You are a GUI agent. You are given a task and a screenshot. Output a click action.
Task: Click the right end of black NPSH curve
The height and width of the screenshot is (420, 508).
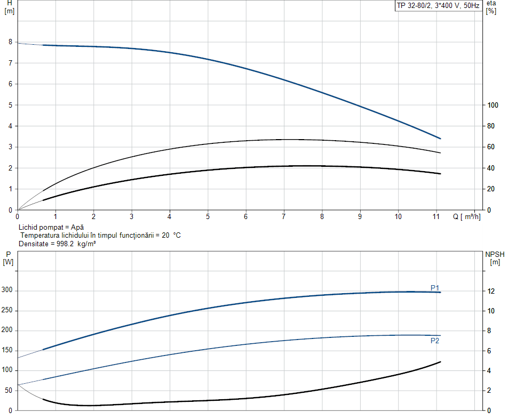pyautogui.click(x=440, y=362)
